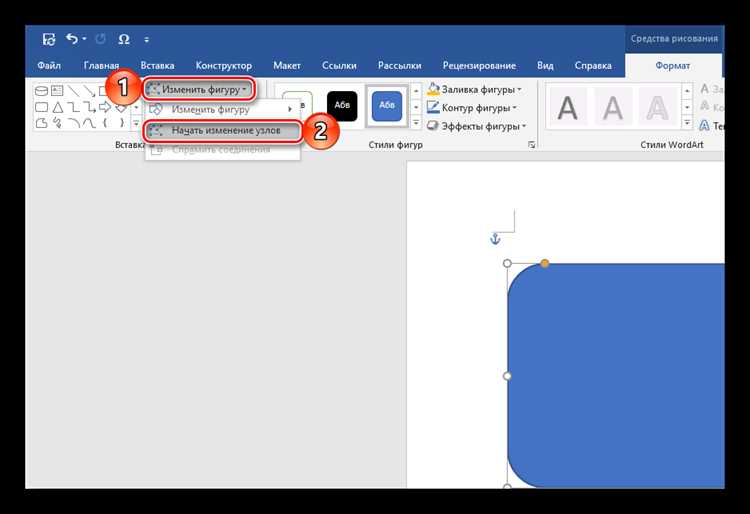Open Эффекты фигуры effects dropdown
The image size is (750, 514).
[476, 126]
